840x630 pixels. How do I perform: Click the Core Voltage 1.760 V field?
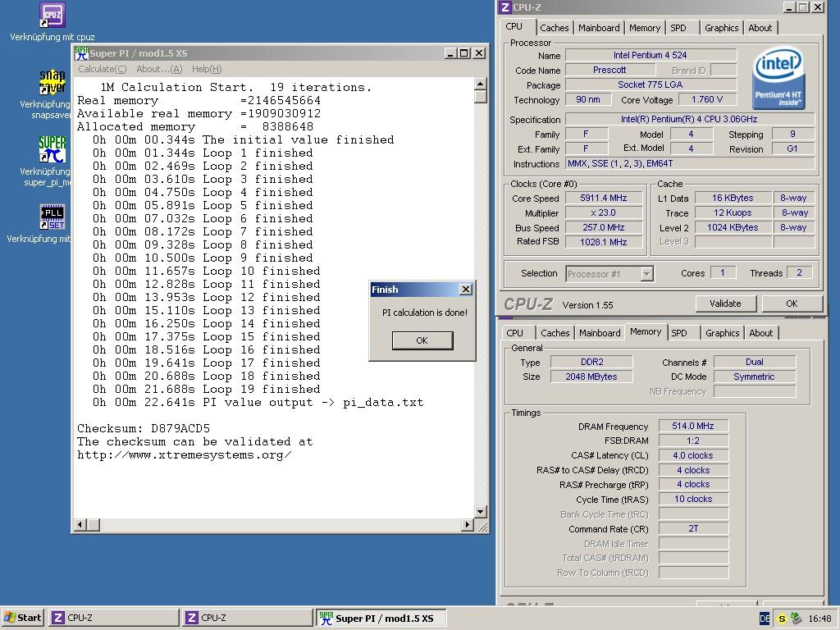[706, 99]
